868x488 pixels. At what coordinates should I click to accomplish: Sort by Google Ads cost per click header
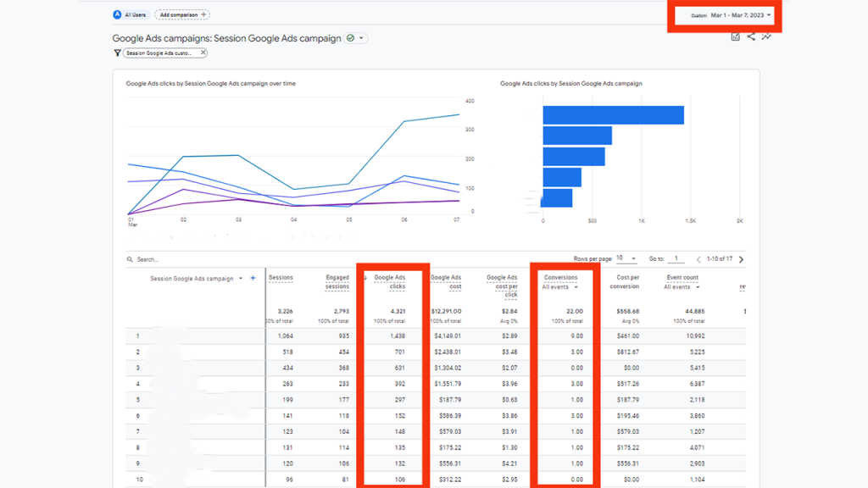[502, 286]
